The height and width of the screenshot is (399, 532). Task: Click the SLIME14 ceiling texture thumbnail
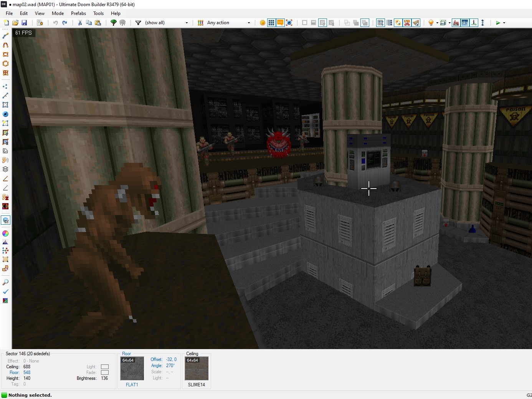(x=197, y=369)
